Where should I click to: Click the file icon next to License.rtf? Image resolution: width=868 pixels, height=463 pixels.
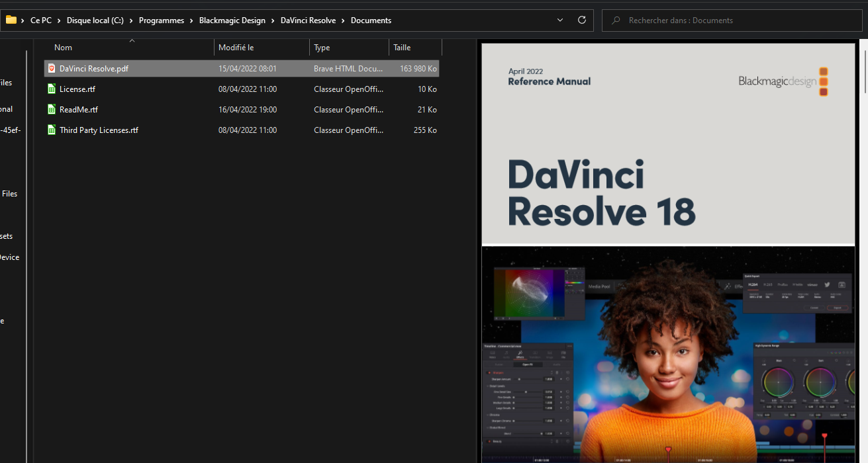point(52,89)
